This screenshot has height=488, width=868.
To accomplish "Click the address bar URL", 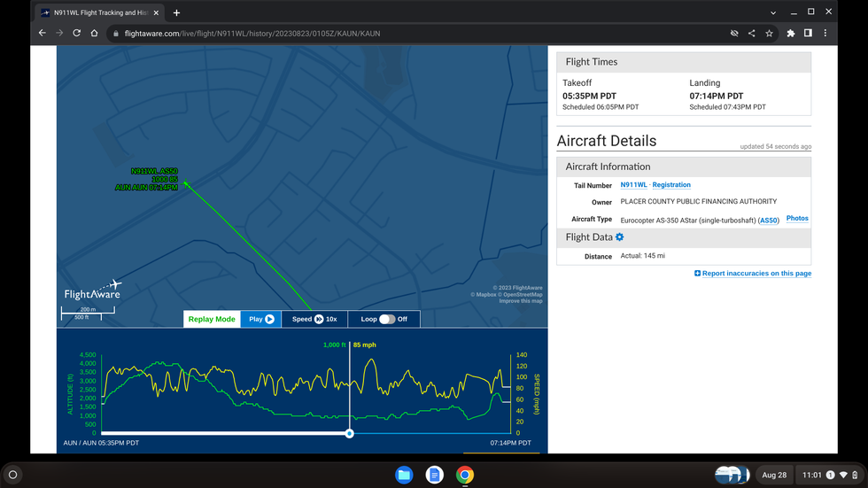I will [252, 34].
